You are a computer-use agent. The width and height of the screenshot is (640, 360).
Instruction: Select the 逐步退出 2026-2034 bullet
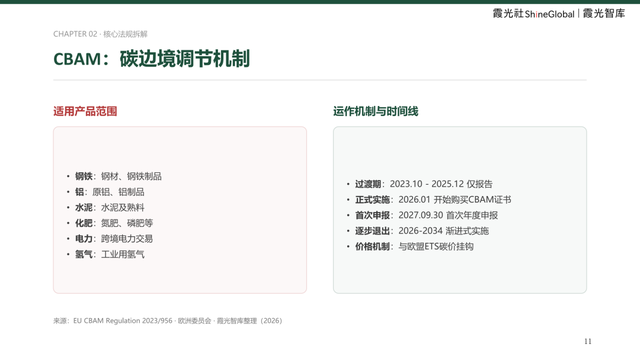[417, 231]
